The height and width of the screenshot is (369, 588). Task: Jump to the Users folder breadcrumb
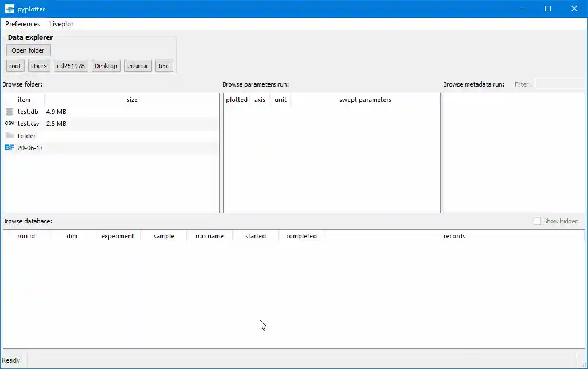click(38, 65)
